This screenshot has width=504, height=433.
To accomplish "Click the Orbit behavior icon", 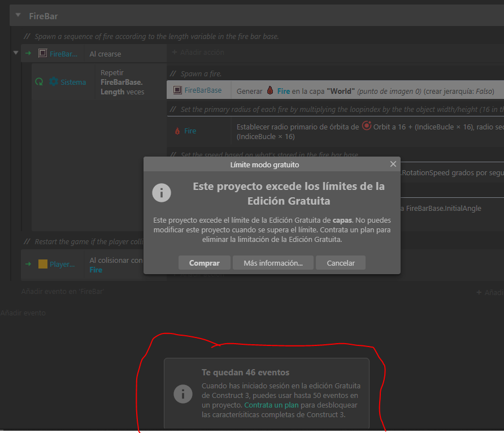I will pos(367,125).
